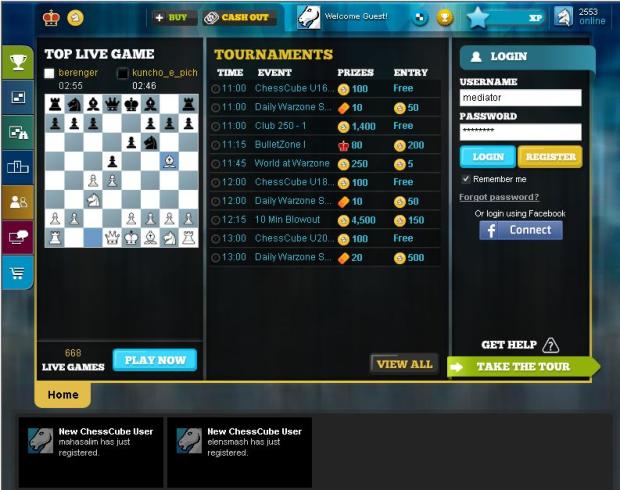Open the friends sidebar icon
This screenshot has width=620, height=490.
[x=18, y=202]
